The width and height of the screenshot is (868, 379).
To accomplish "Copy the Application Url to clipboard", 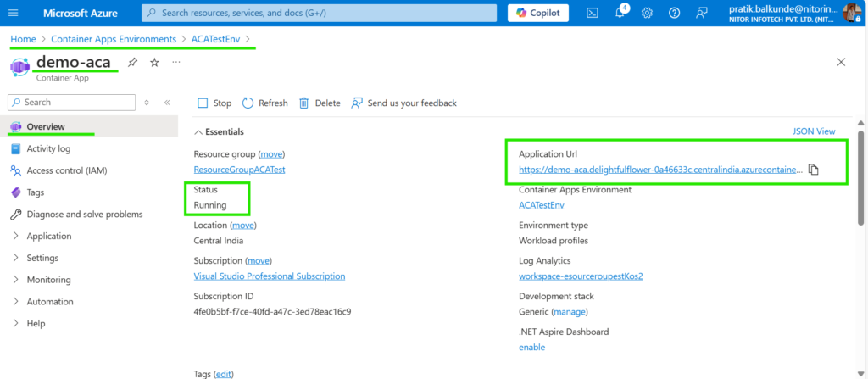I will (x=813, y=170).
